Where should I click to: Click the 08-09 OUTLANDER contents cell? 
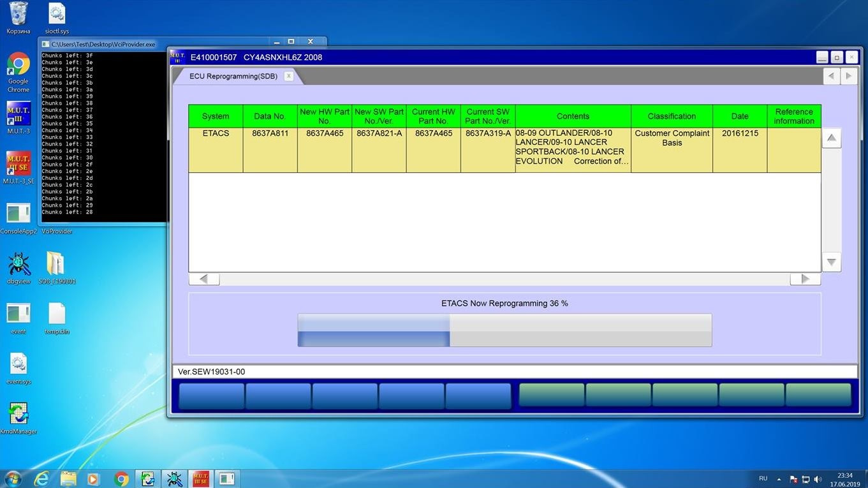[x=573, y=150]
